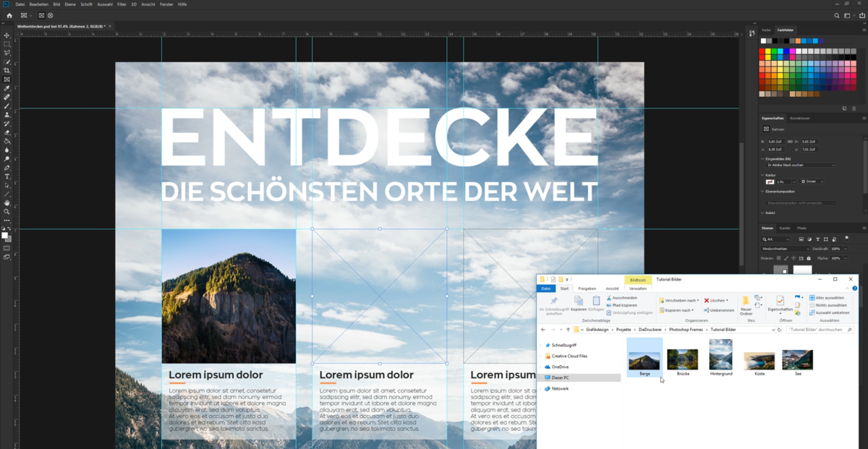The width and height of the screenshot is (868, 449).
Task: Pick a red swatch from the Farbfelder panel
Action: tap(762, 51)
